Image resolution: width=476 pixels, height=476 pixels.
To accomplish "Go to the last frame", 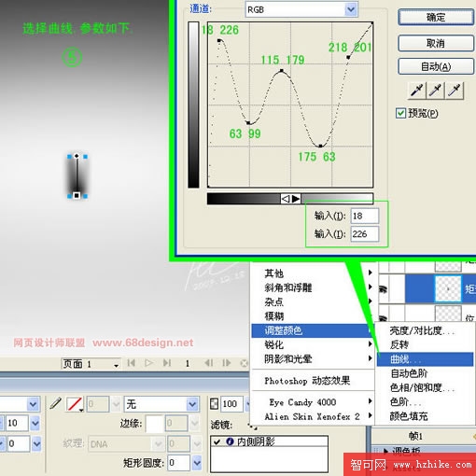I will click(167, 363).
